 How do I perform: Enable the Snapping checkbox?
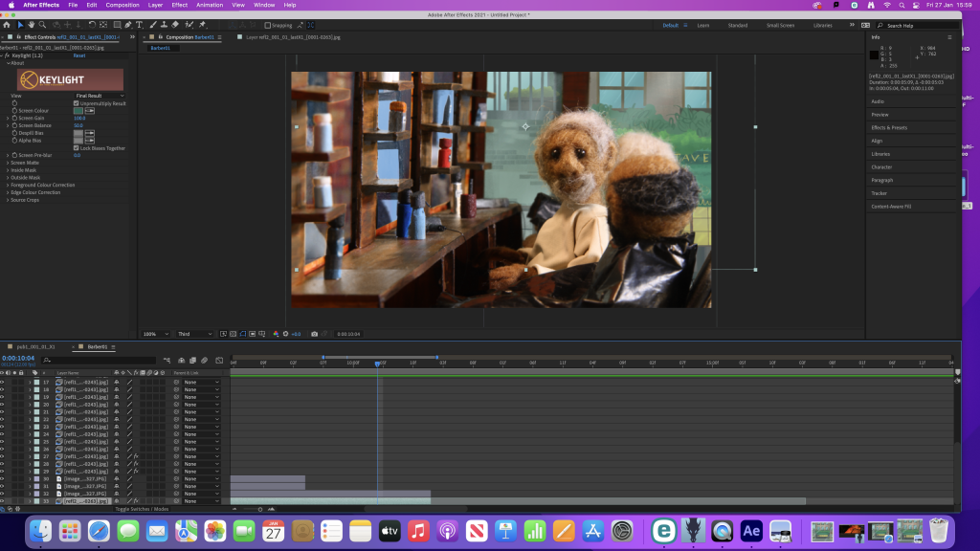tap(268, 26)
